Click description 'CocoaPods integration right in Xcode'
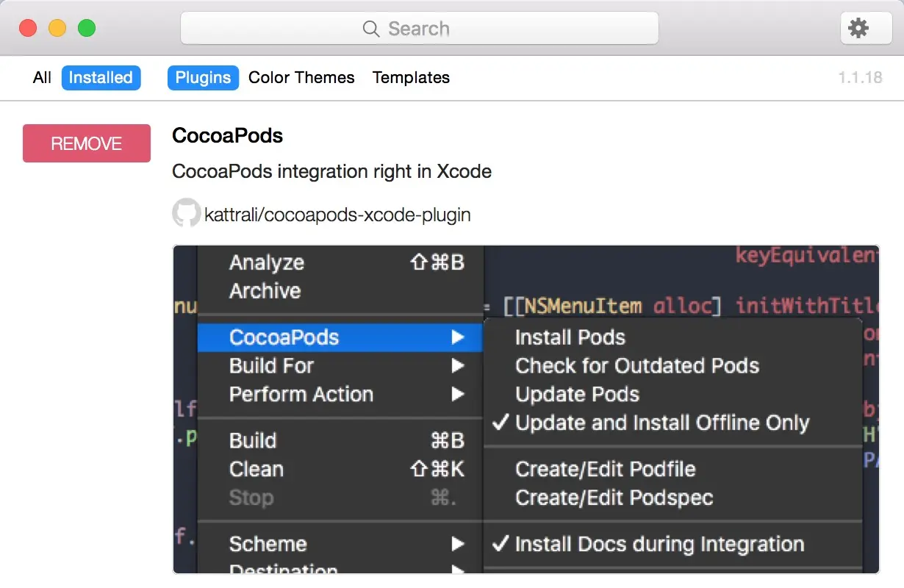 tap(331, 172)
